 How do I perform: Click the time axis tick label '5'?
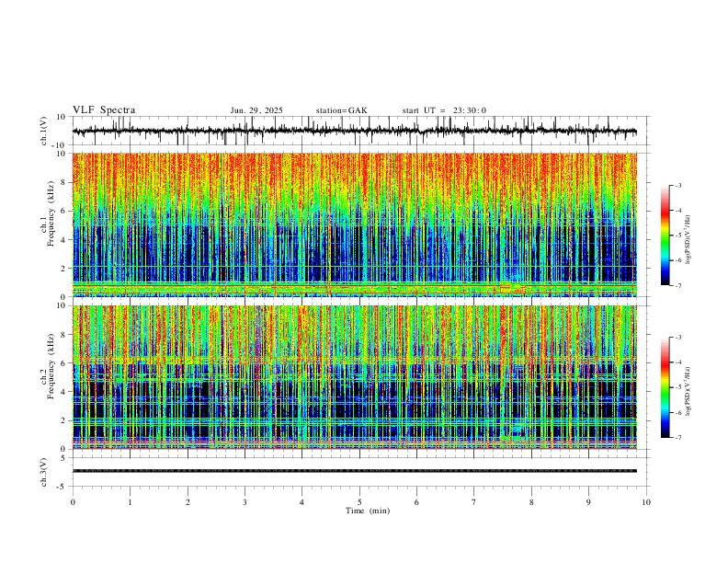[359, 502]
